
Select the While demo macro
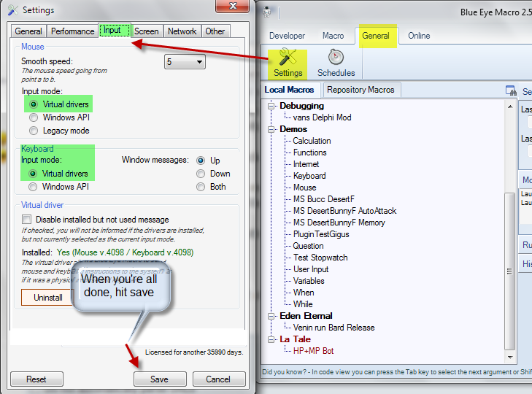[x=303, y=304]
